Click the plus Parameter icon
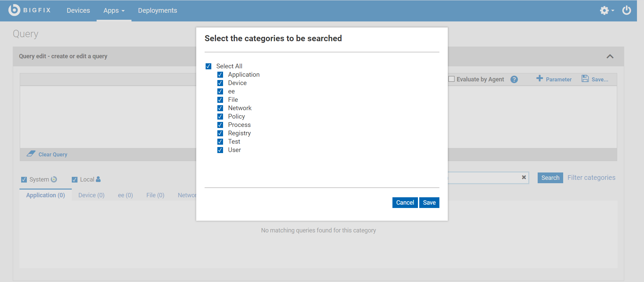Viewport: 644px width, 282px height. tap(539, 78)
